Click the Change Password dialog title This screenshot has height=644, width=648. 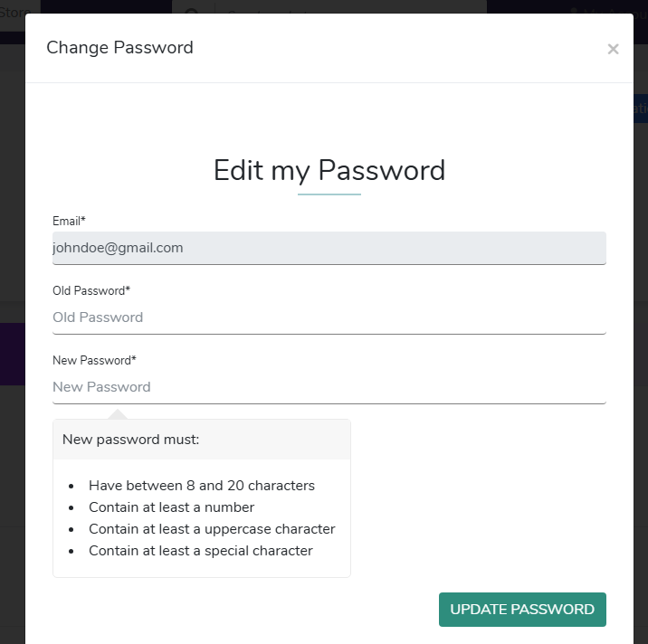tap(119, 48)
